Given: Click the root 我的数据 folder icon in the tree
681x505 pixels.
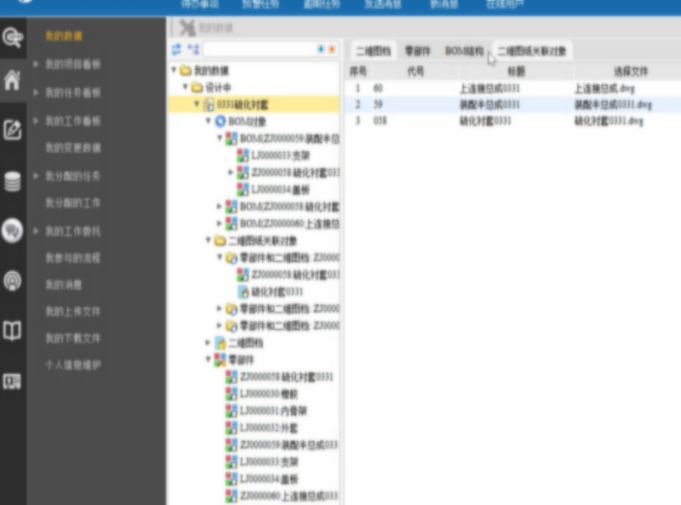Looking at the screenshot, I should pyautogui.click(x=186, y=70).
